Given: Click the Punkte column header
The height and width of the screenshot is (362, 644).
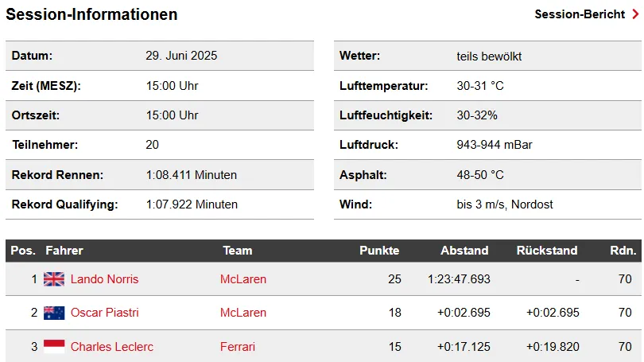Looking at the screenshot, I should (379, 251).
